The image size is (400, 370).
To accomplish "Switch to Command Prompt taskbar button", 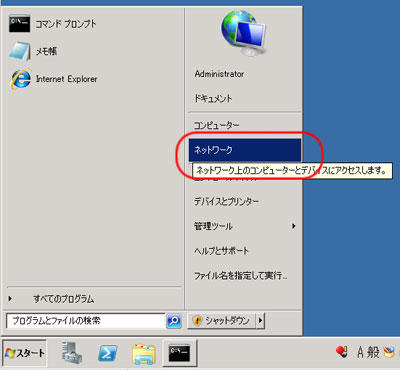I will pyautogui.click(x=180, y=353).
